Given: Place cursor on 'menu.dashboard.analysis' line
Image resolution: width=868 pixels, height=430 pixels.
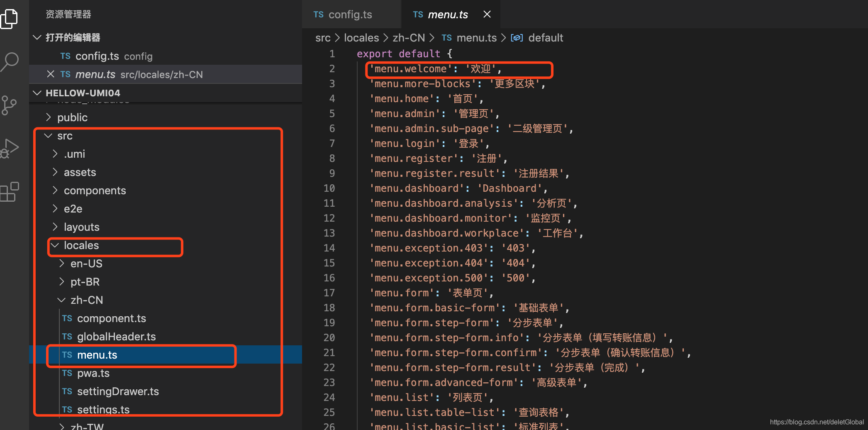Looking at the screenshot, I should (x=473, y=203).
